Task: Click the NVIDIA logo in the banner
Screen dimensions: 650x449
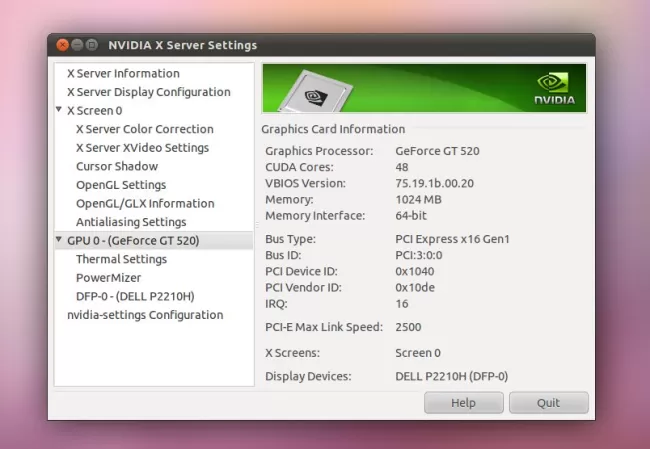Action: pyautogui.click(x=557, y=87)
